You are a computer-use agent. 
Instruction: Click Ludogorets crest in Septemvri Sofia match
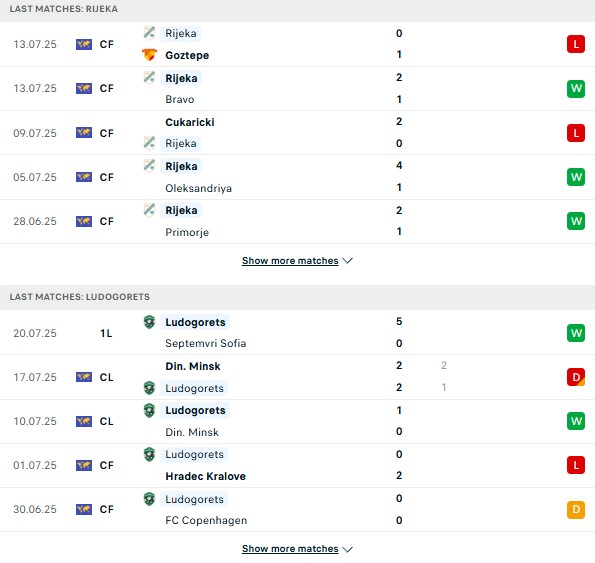tap(150, 322)
